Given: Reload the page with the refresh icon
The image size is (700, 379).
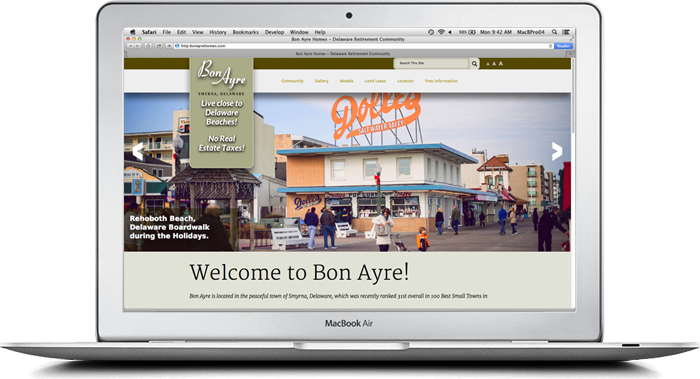Looking at the screenshot, I should click(550, 46).
